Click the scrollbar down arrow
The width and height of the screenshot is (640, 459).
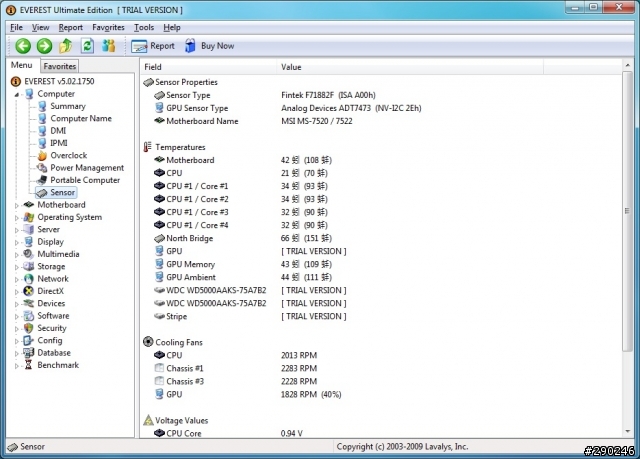click(x=627, y=432)
